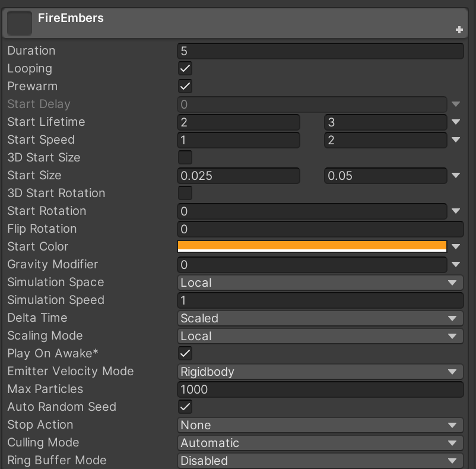Click the plus icon in FireEmbers header

pos(459,30)
